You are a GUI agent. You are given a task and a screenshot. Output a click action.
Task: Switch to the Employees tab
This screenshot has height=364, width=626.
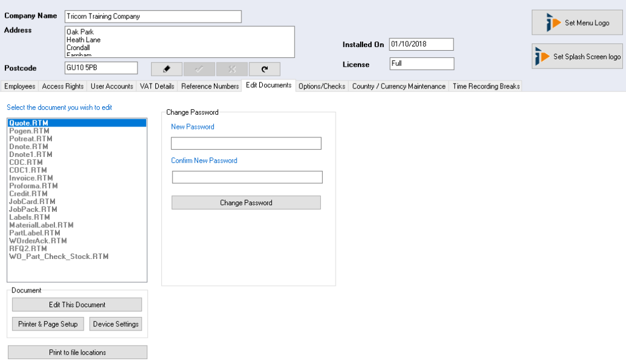click(x=20, y=86)
